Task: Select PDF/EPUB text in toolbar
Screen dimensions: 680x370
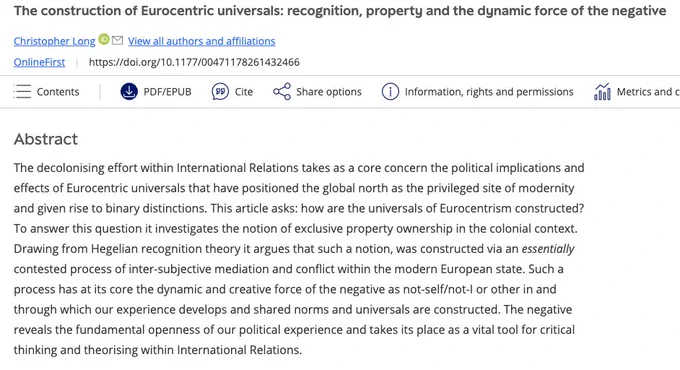Action: pos(167,92)
